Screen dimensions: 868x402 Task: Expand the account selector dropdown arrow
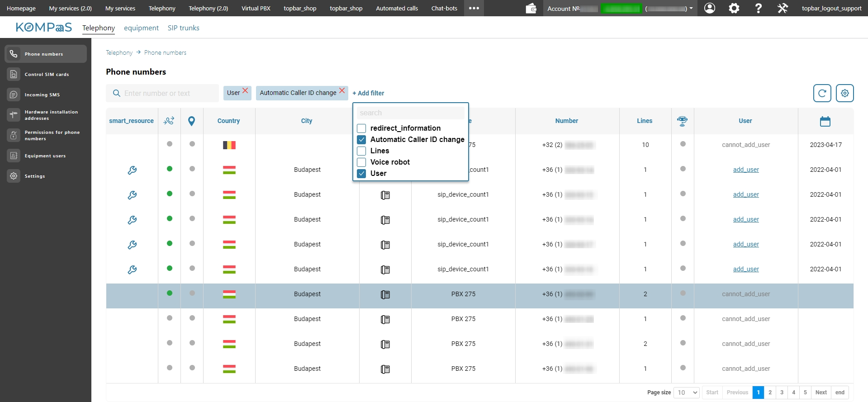coord(691,8)
